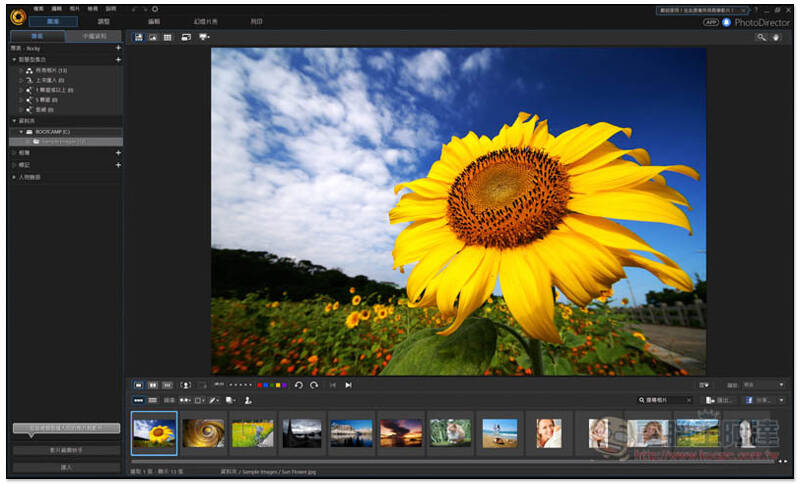Select the zoom magnifier tool
Screen dimensions: 800x484
click(x=761, y=37)
